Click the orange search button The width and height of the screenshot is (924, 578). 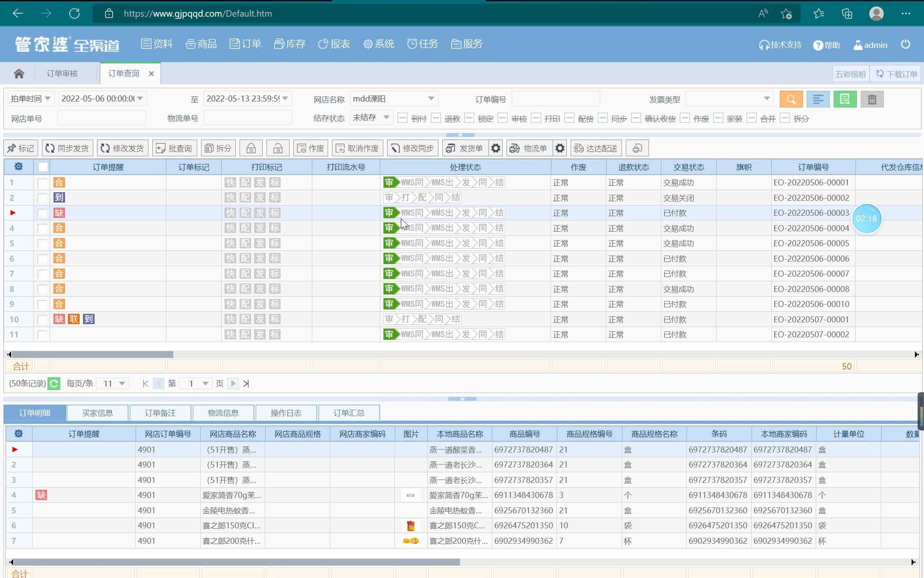tap(791, 99)
